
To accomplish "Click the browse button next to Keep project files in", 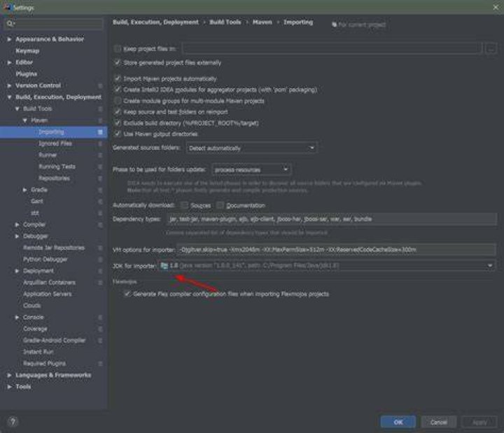I will point(491,48).
